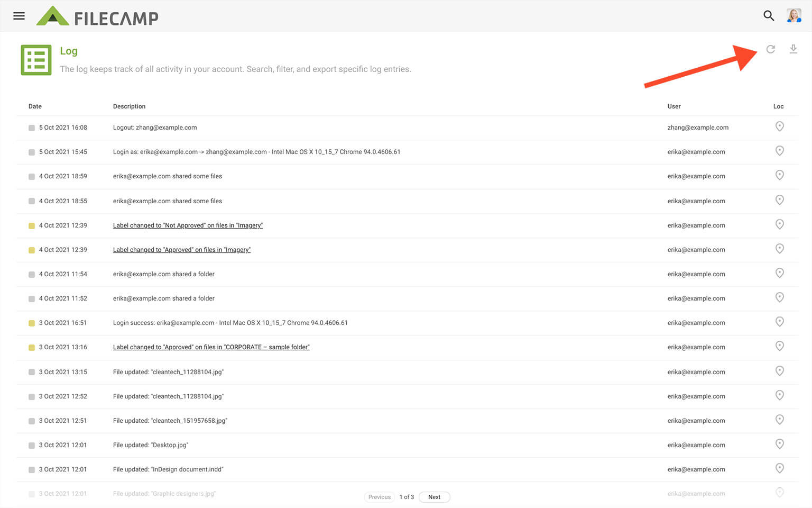Show location for the zhang@example.com logout entry
The width and height of the screenshot is (812, 508).
pyautogui.click(x=779, y=126)
